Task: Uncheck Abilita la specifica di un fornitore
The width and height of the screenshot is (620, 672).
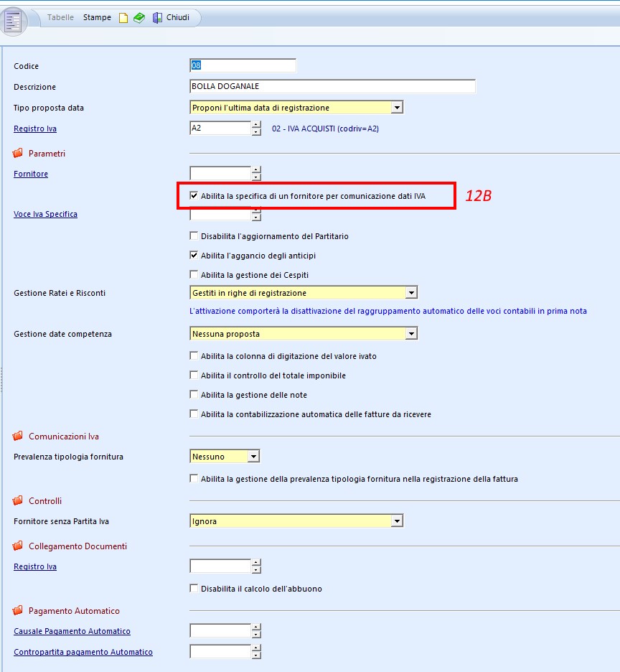Action: [x=194, y=195]
